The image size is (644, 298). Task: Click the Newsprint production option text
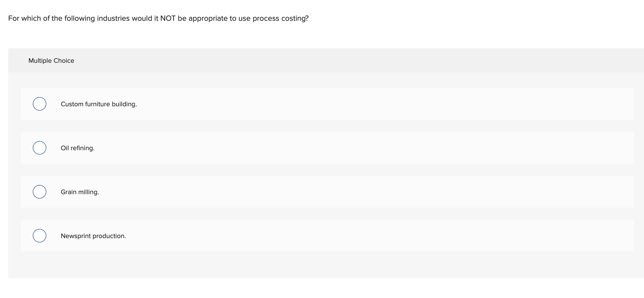click(x=93, y=235)
